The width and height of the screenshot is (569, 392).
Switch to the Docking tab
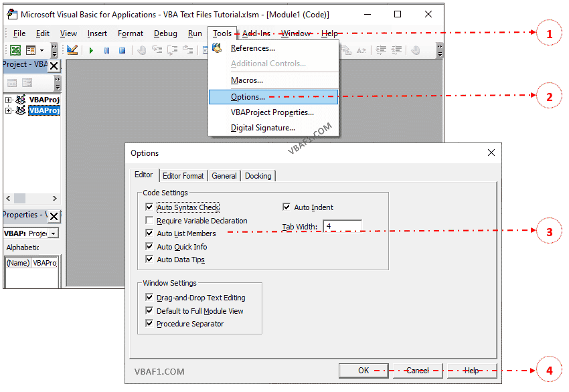(258, 176)
